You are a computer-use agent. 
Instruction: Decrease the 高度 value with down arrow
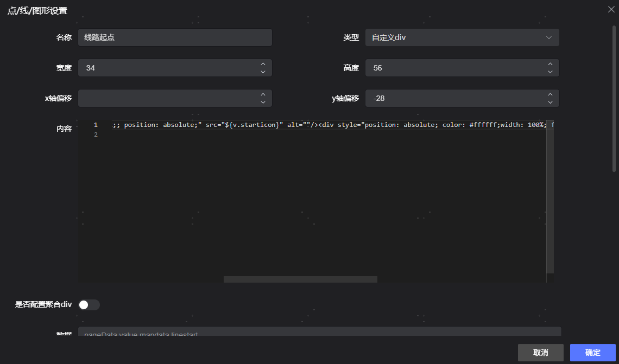550,72
